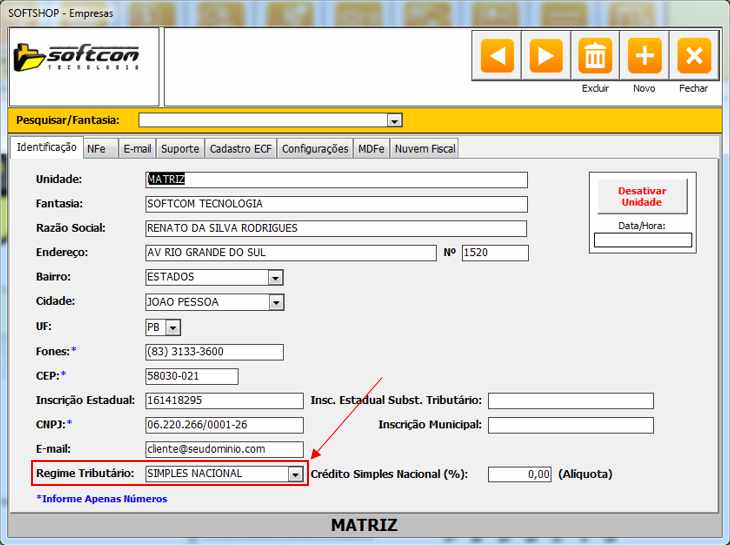Screen dimensions: 730x545
Task: Expand the Pesquisar/Fantasia dropdown
Action: click(394, 121)
